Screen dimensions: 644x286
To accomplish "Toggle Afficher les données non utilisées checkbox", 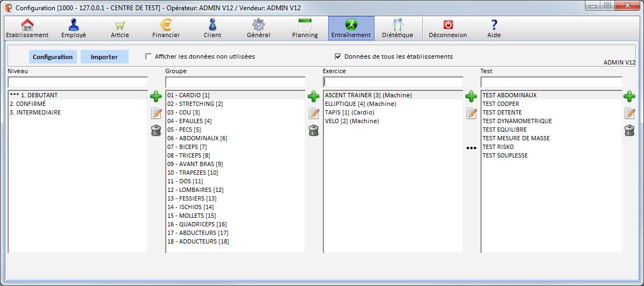I will click(148, 56).
